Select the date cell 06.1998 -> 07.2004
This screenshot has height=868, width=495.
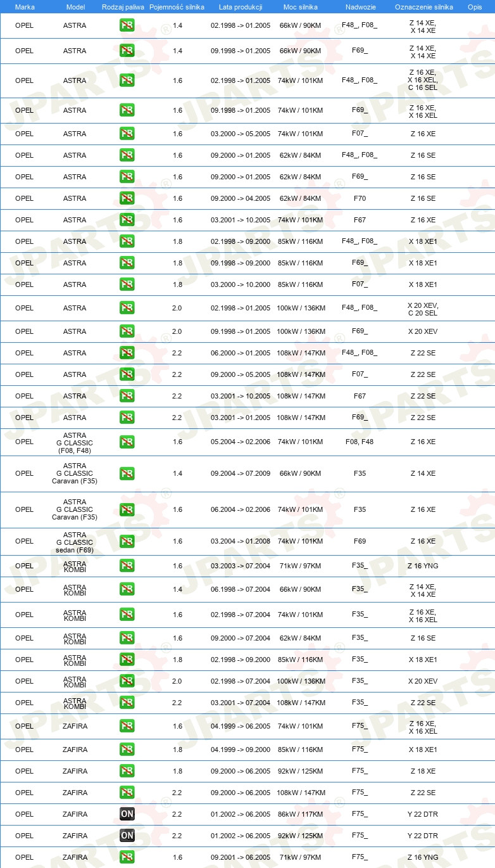pos(241,589)
